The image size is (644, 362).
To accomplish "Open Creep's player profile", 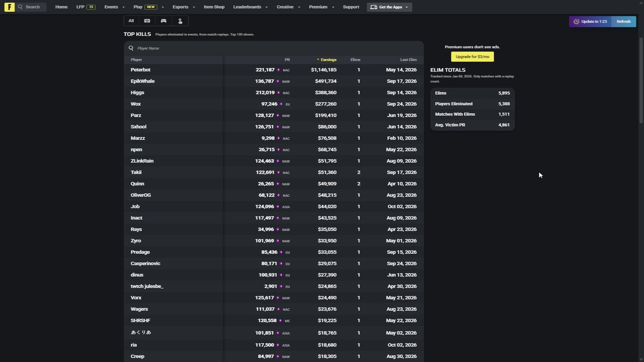I will coord(137,356).
